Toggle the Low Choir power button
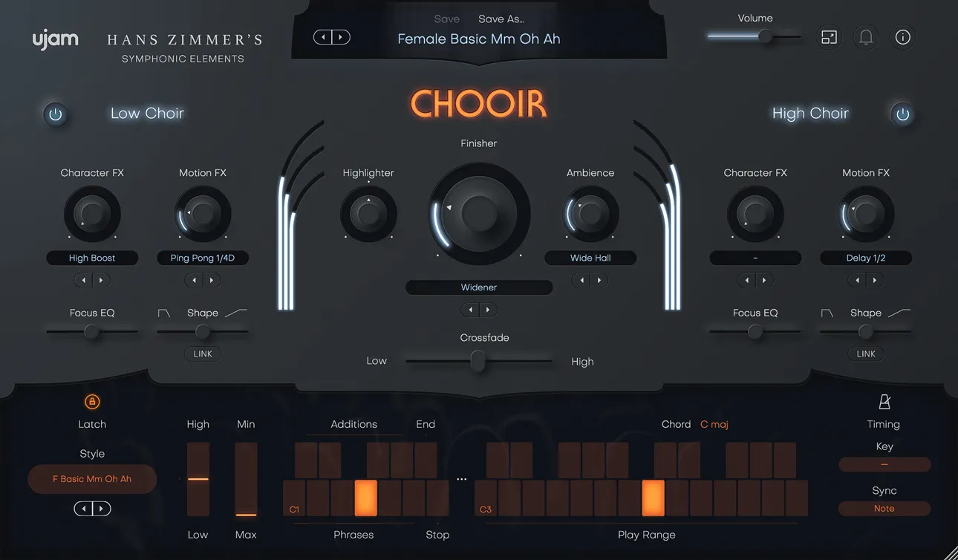 [56, 114]
